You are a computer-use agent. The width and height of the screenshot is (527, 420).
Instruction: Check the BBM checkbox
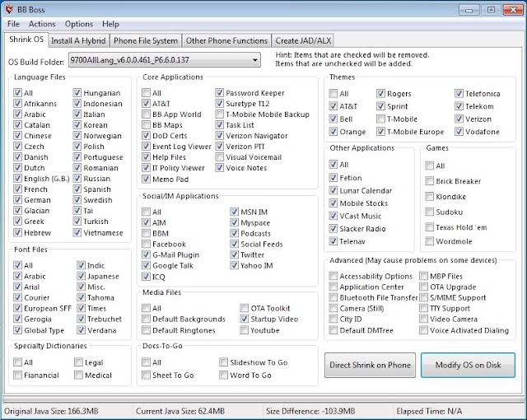point(146,233)
